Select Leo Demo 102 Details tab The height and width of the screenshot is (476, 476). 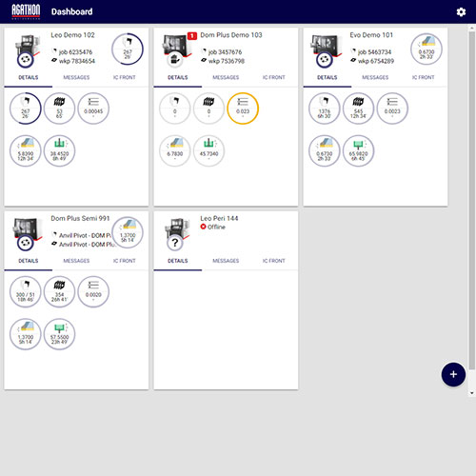click(29, 77)
